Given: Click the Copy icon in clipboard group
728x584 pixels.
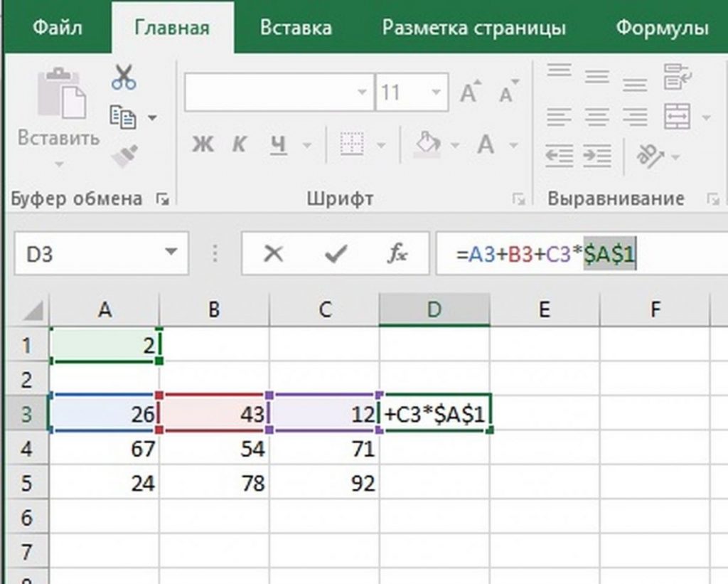Looking at the screenshot, I should [123, 116].
